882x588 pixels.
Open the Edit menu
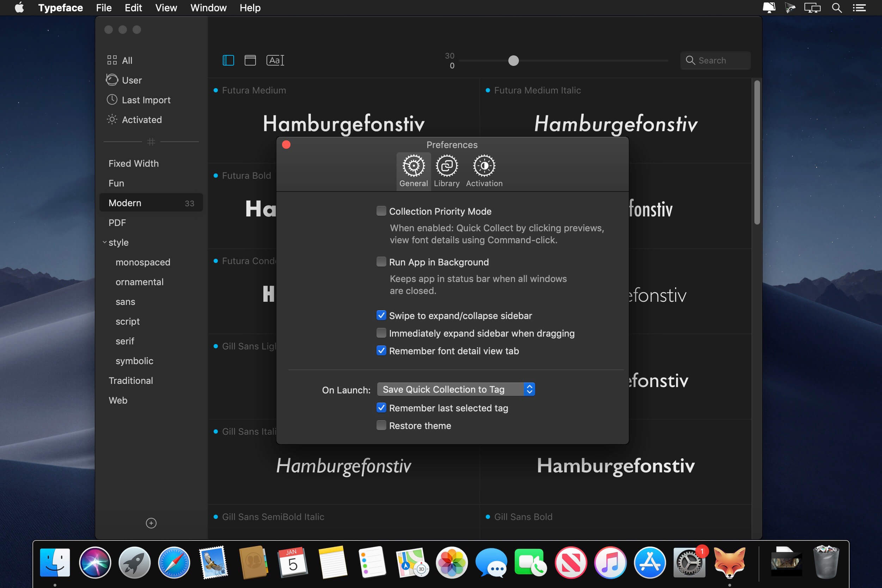click(133, 8)
